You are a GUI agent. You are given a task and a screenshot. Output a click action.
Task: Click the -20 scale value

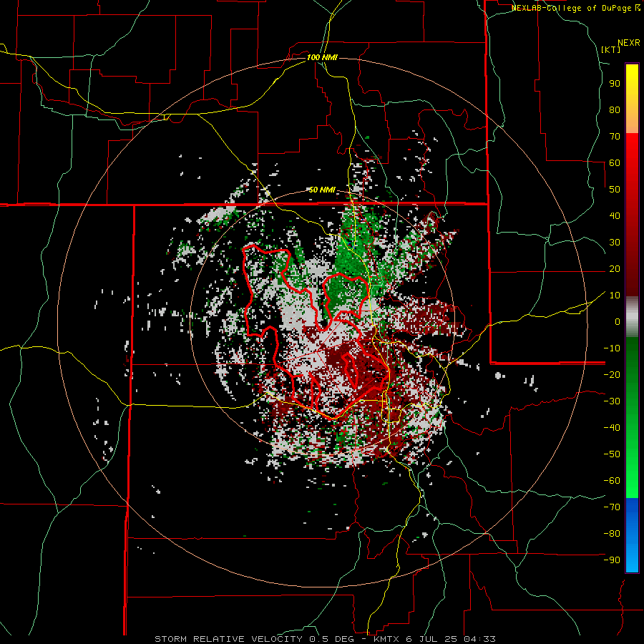[612, 374]
